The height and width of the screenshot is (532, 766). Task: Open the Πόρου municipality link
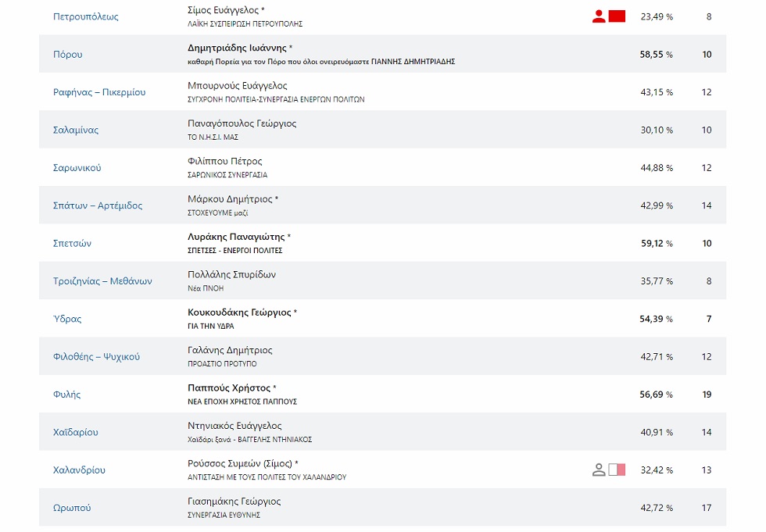[x=67, y=54]
